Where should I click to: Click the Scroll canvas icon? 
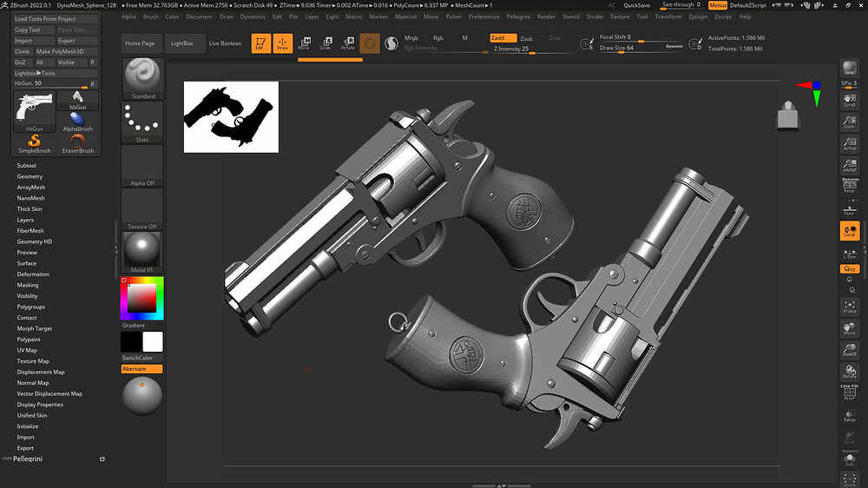point(849,100)
